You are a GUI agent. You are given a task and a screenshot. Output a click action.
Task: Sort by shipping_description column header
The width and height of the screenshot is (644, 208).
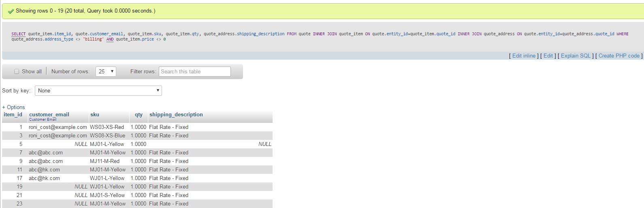[176, 115]
